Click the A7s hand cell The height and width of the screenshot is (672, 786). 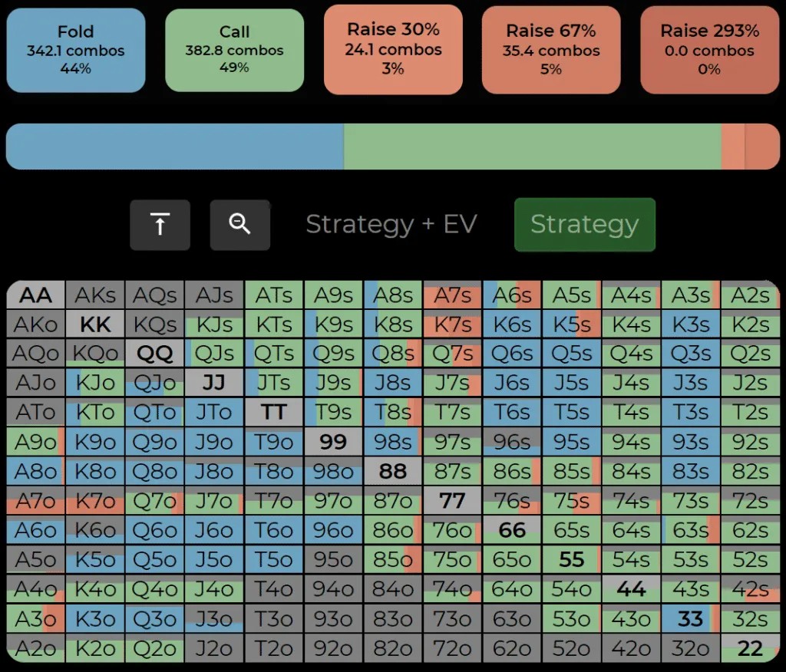coord(452,295)
